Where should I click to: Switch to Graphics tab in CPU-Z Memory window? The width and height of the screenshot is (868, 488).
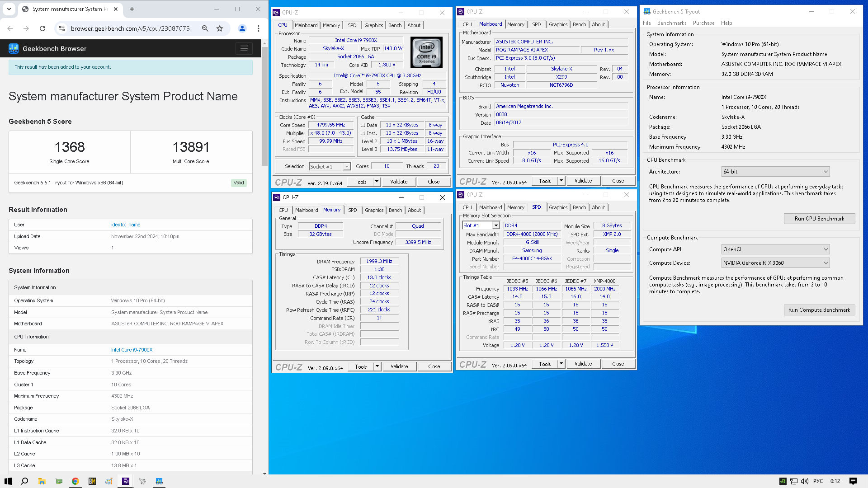(374, 210)
